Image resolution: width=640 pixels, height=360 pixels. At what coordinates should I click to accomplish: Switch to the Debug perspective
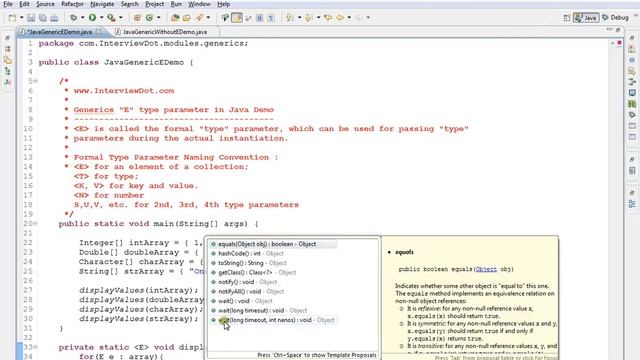click(615, 18)
